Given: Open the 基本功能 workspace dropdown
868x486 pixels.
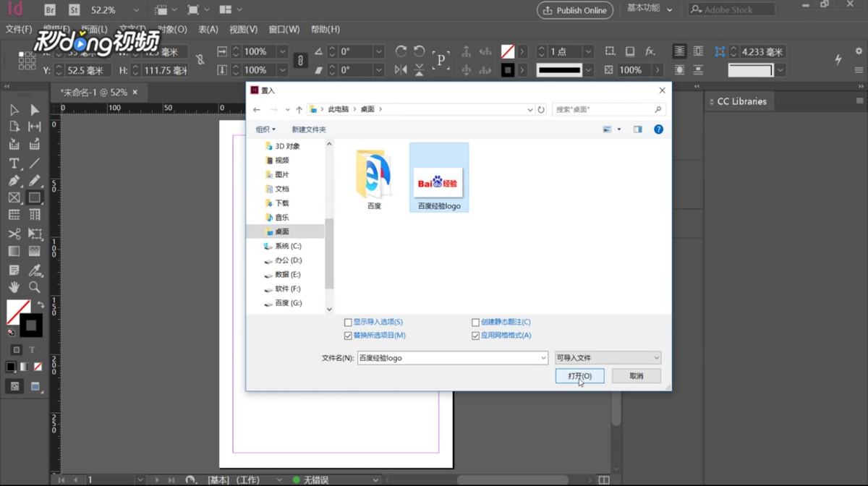Looking at the screenshot, I should click(650, 9).
